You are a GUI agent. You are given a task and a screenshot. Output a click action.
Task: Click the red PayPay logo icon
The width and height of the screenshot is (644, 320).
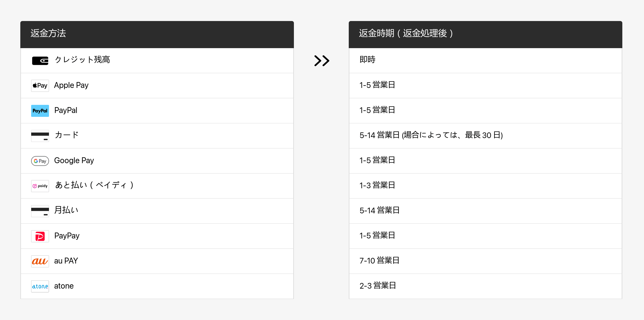click(40, 236)
